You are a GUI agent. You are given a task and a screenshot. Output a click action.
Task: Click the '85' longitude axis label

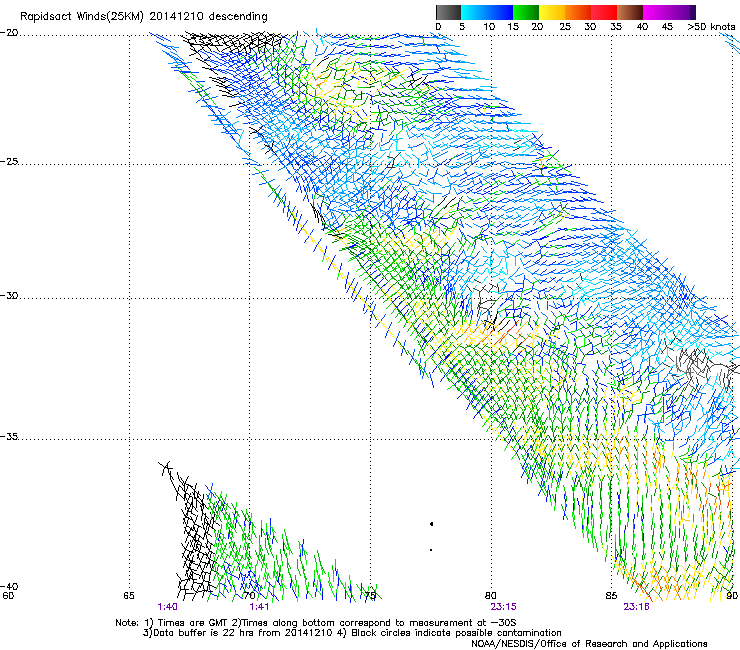[611, 595]
